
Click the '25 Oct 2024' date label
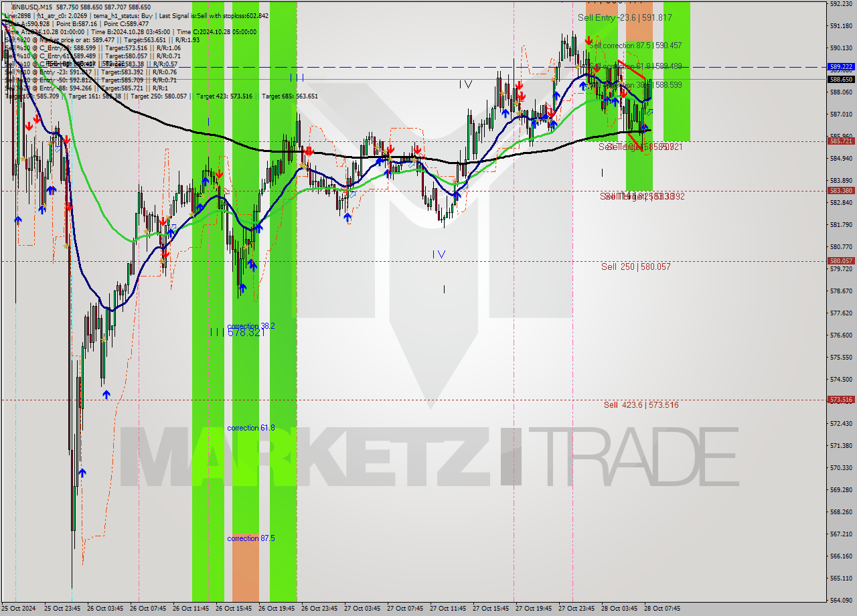(x=18, y=609)
